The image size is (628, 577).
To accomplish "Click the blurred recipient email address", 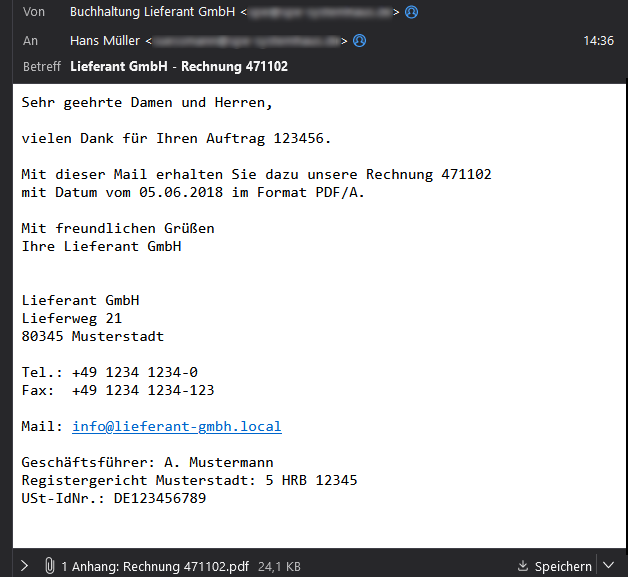I will click(x=248, y=41).
